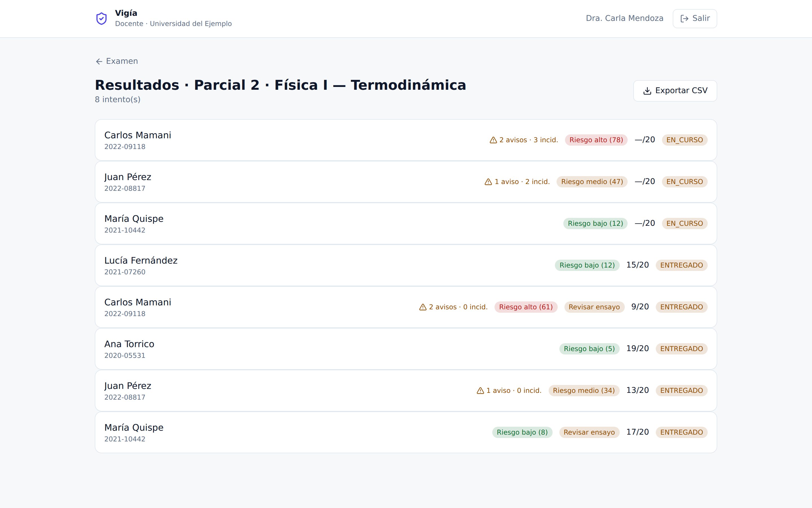Click the Riesgo alto (78) badge

596,140
